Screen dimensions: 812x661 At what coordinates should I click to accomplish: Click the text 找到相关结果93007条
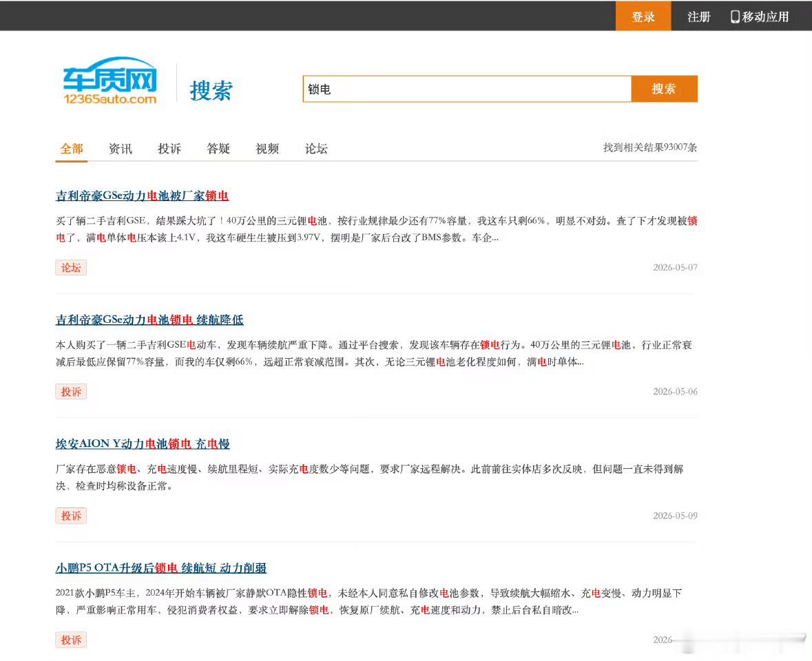click(x=650, y=147)
